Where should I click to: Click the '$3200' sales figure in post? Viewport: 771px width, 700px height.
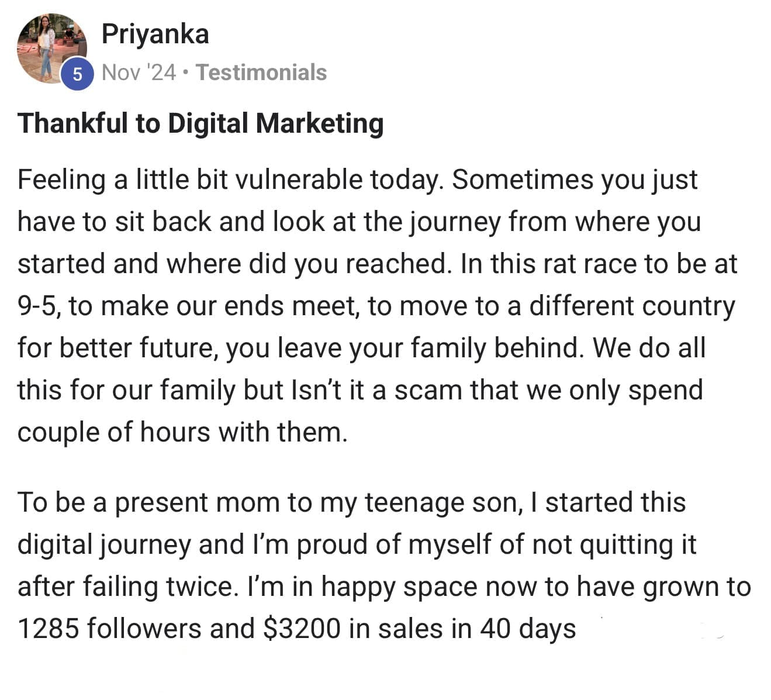(302, 629)
